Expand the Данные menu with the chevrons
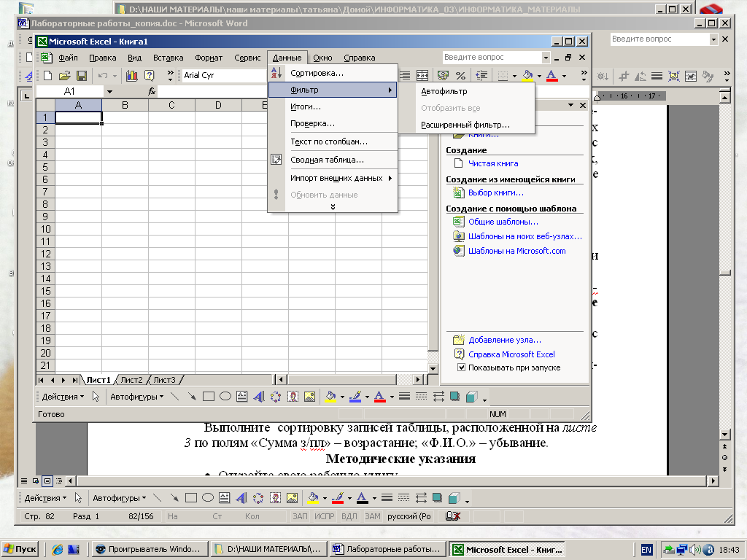The height and width of the screenshot is (560, 747). click(333, 206)
